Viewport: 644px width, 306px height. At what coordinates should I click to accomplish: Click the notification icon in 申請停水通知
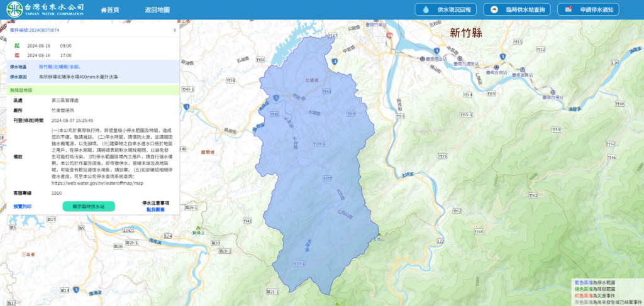coord(568,10)
